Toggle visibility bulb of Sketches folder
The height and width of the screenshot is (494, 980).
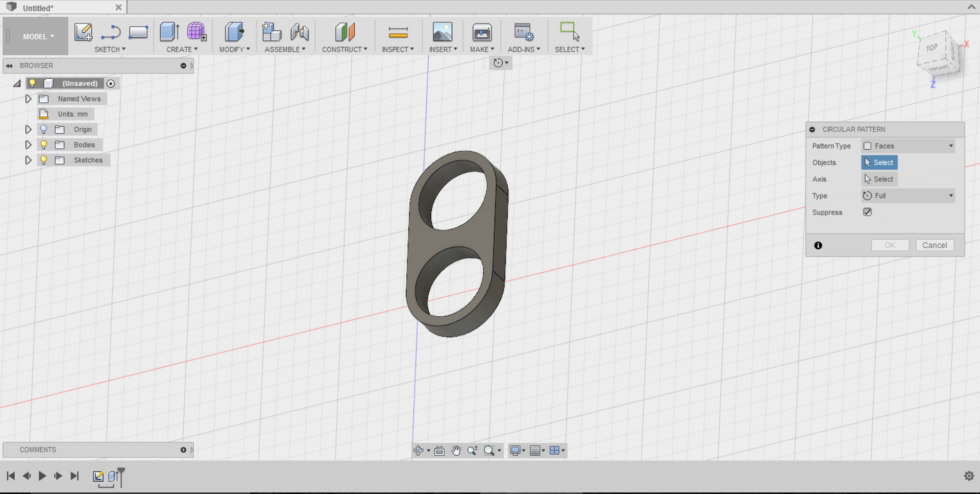pyautogui.click(x=44, y=160)
